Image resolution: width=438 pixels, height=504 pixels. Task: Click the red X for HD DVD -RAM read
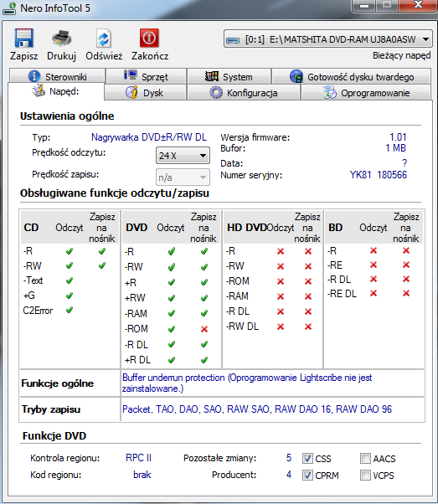click(281, 296)
